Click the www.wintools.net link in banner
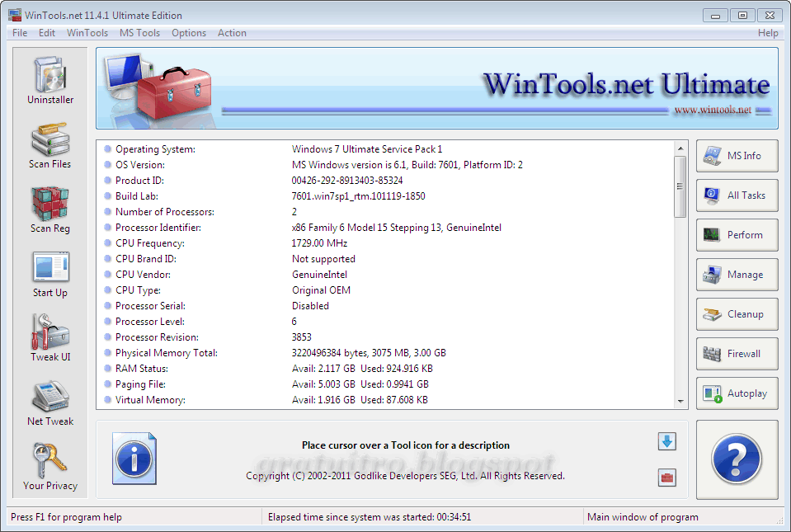Viewport: 791px width, 532px height. (713, 110)
